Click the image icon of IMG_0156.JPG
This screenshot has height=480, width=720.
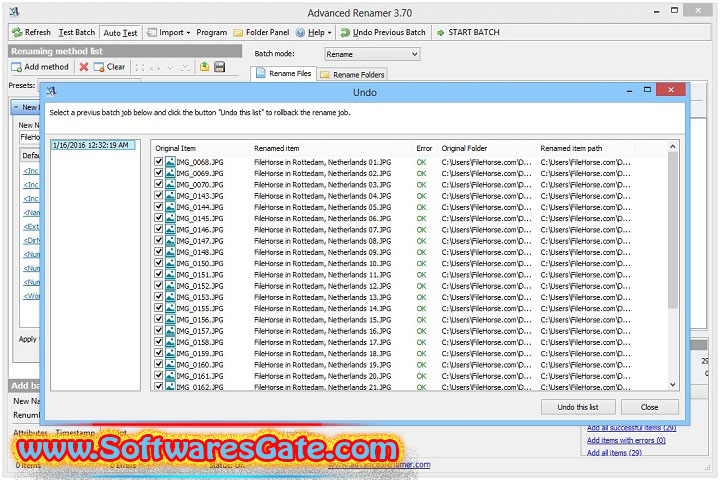(170, 319)
